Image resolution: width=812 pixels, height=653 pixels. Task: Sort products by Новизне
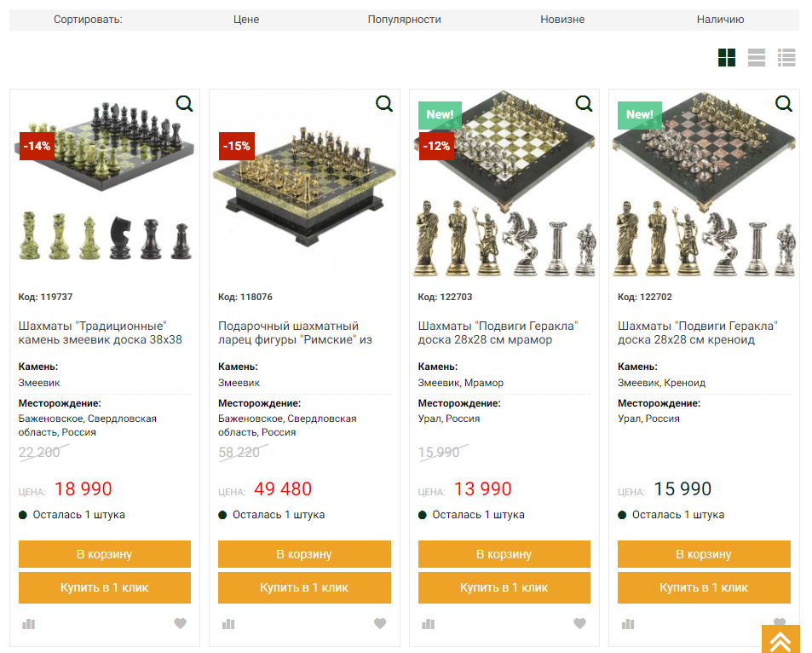pyautogui.click(x=562, y=20)
